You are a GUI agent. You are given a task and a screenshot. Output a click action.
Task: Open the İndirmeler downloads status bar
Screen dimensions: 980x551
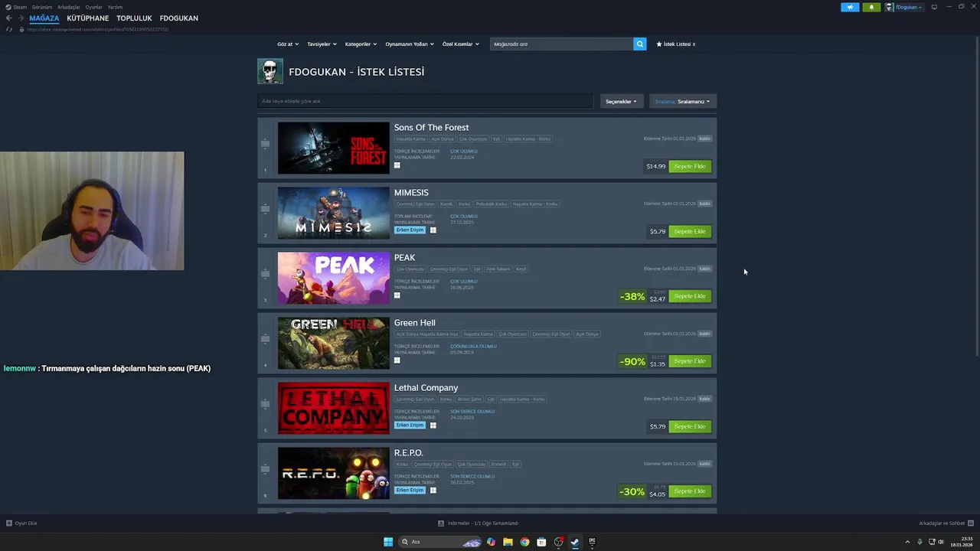pos(479,523)
